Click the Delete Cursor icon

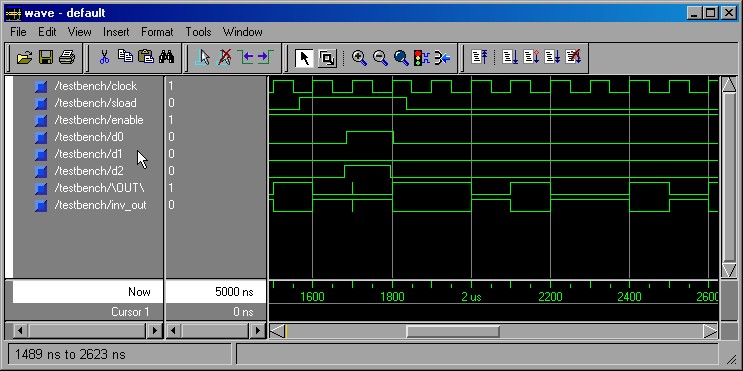(224, 58)
